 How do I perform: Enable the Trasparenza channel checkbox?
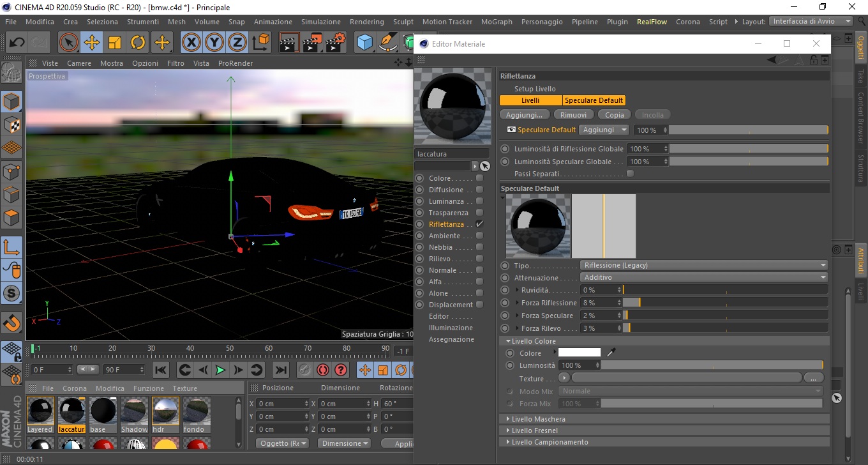pos(479,213)
